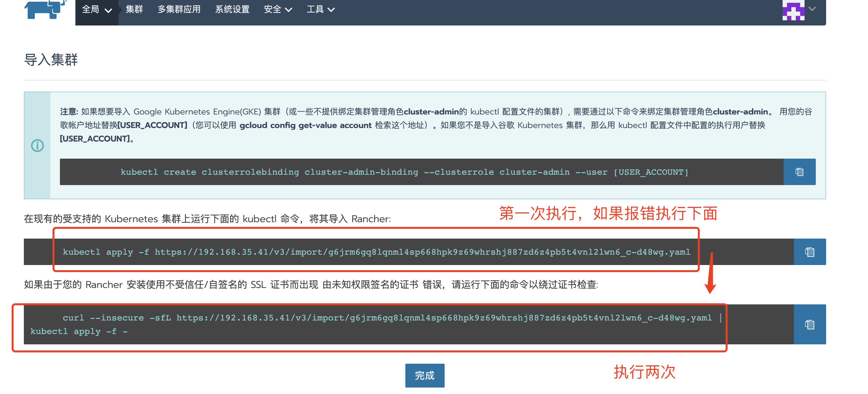
Task: Click the kubectl apply -f command text
Action: pyautogui.click(x=376, y=252)
